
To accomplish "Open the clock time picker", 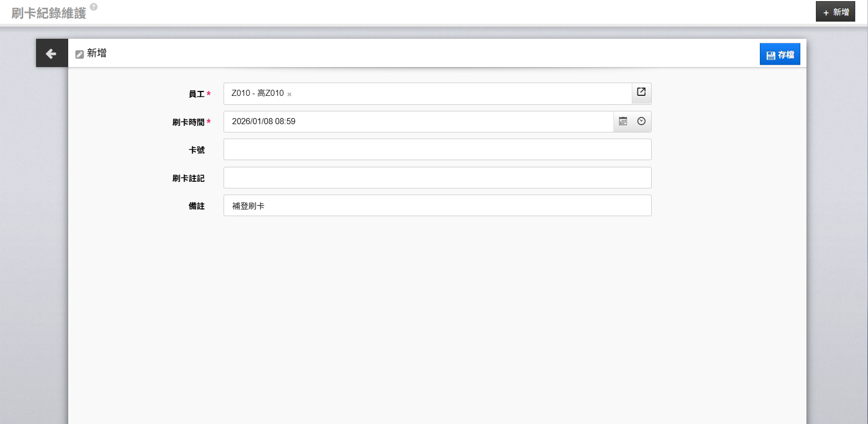I will 641,121.
